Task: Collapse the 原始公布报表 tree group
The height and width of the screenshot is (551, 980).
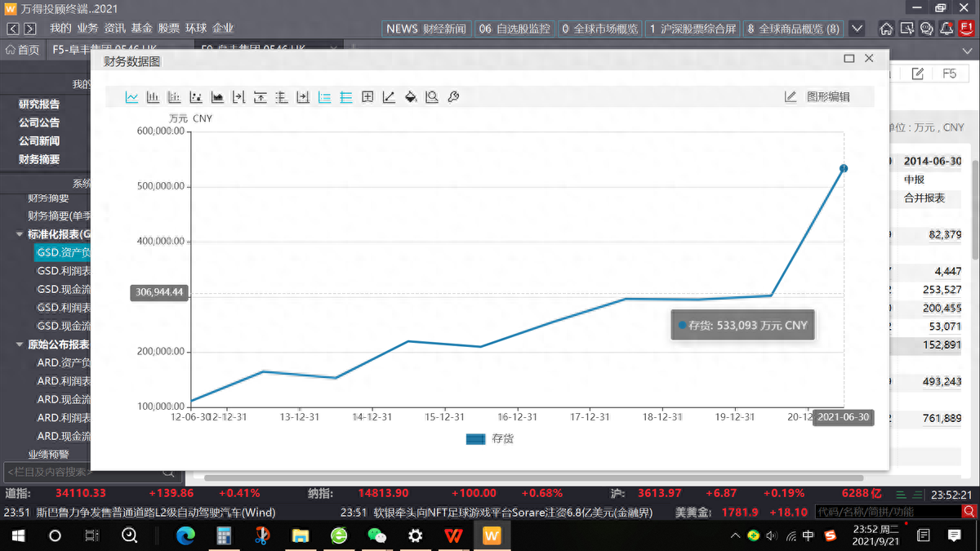Action: tap(20, 344)
